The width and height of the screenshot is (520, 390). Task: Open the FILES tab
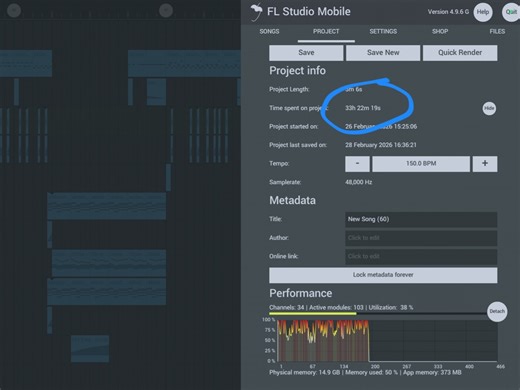[497, 31]
